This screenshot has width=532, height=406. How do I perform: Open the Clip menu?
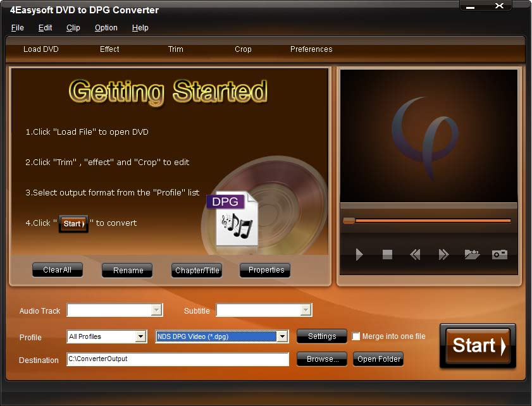click(x=73, y=28)
